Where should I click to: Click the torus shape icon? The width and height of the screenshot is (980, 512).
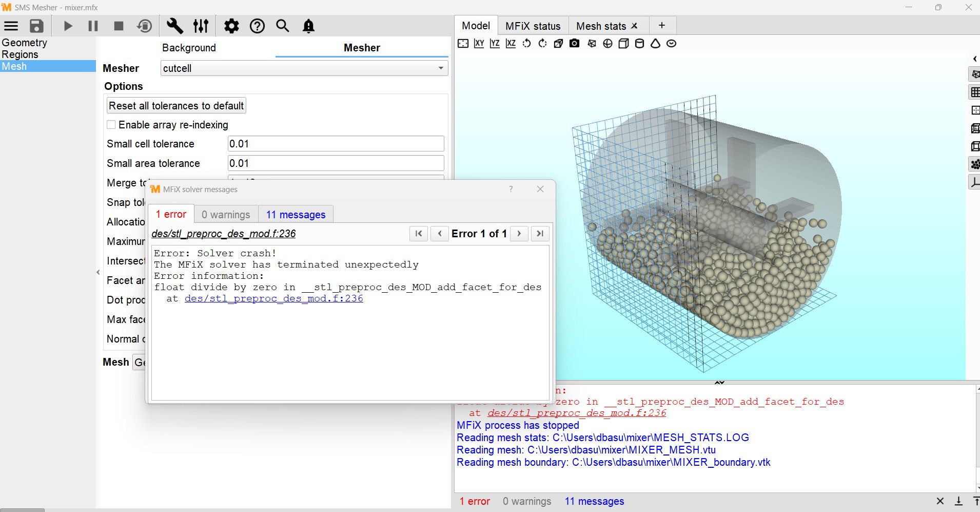pyautogui.click(x=671, y=44)
